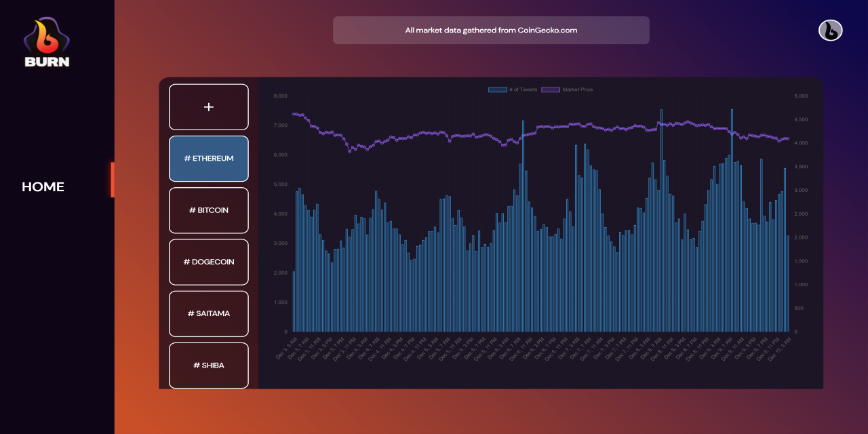Select the # SHIBA hashtag

click(x=208, y=365)
